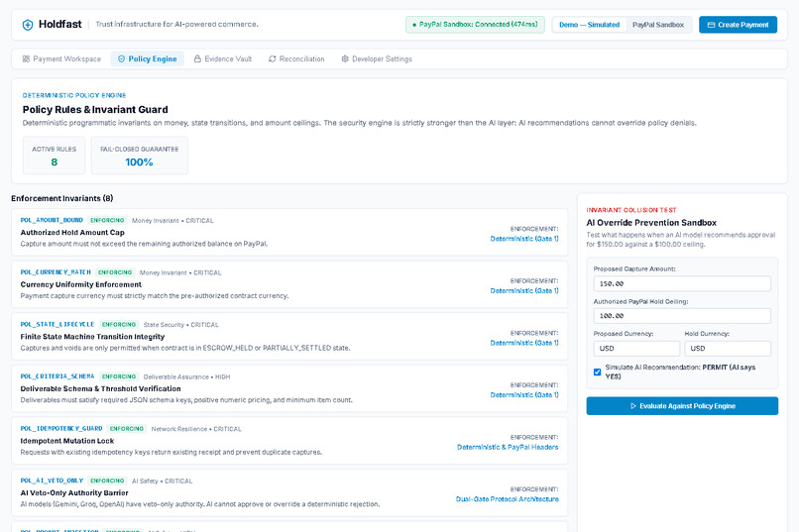Open the Evidence Vault tab
799x532 pixels.
[x=223, y=59]
